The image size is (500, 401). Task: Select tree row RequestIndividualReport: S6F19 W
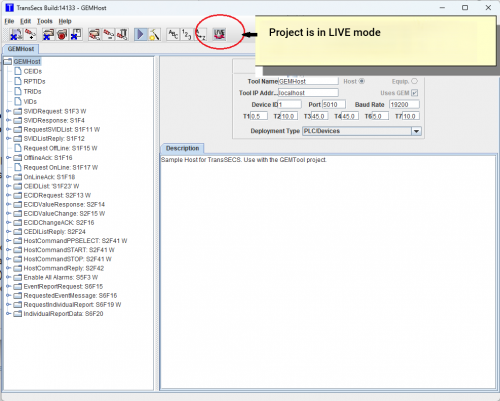[x=72, y=305]
